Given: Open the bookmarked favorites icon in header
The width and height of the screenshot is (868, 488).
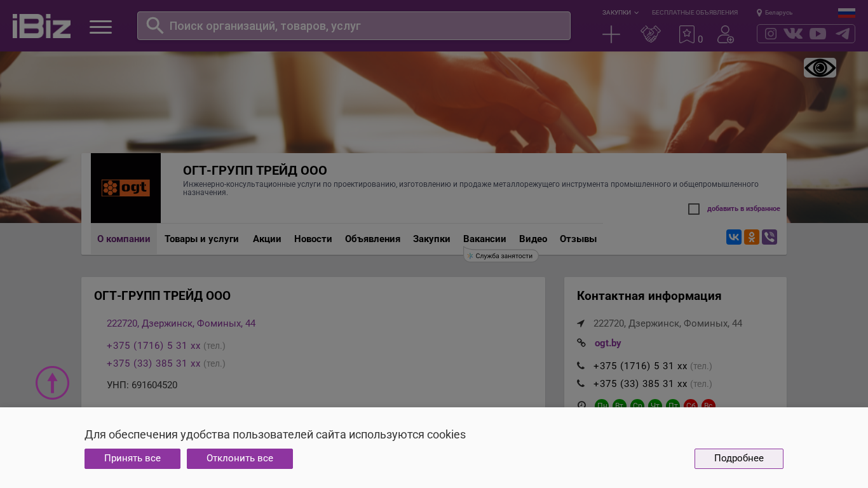Looking at the screenshot, I should [687, 34].
